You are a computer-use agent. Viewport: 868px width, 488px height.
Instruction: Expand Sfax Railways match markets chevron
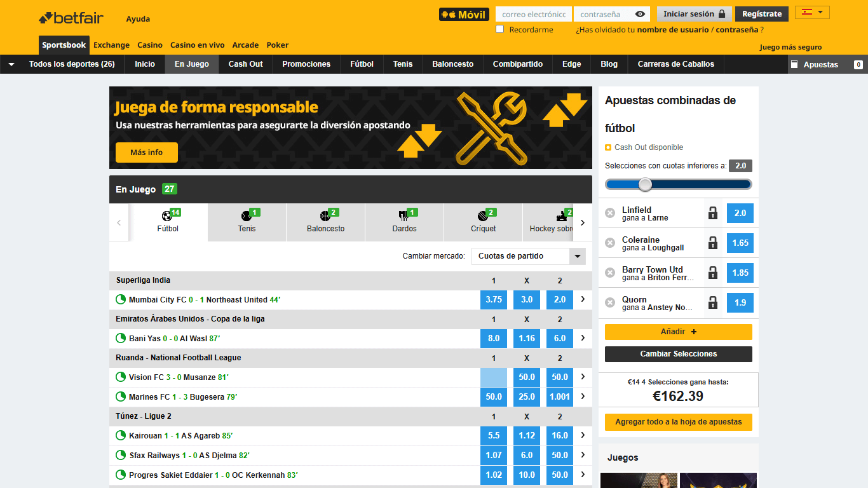point(583,455)
